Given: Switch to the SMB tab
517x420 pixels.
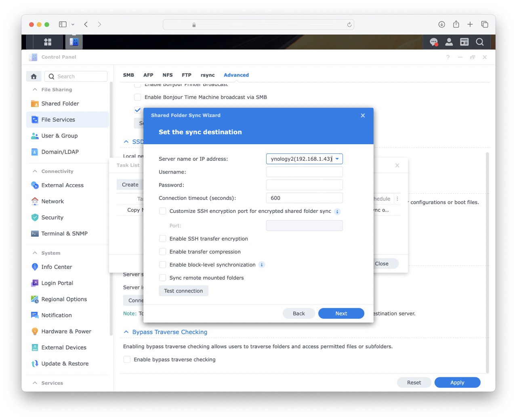Looking at the screenshot, I should coord(128,75).
